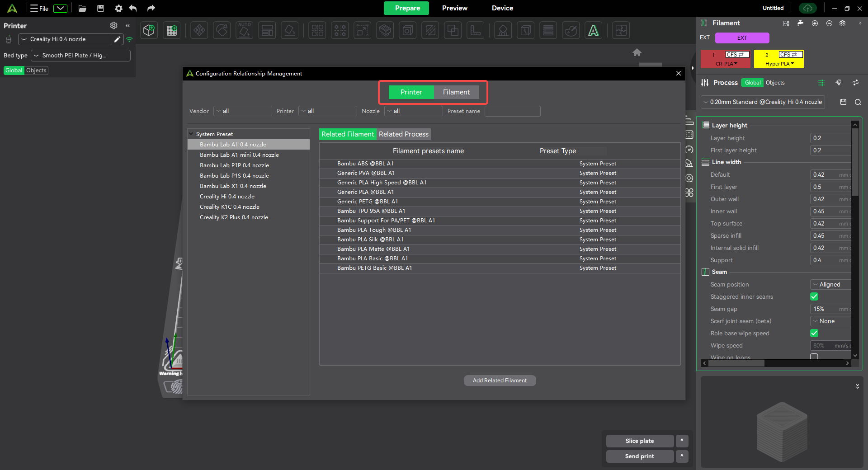Click Slice plate button
868x470 pixels.
point(640,441)
